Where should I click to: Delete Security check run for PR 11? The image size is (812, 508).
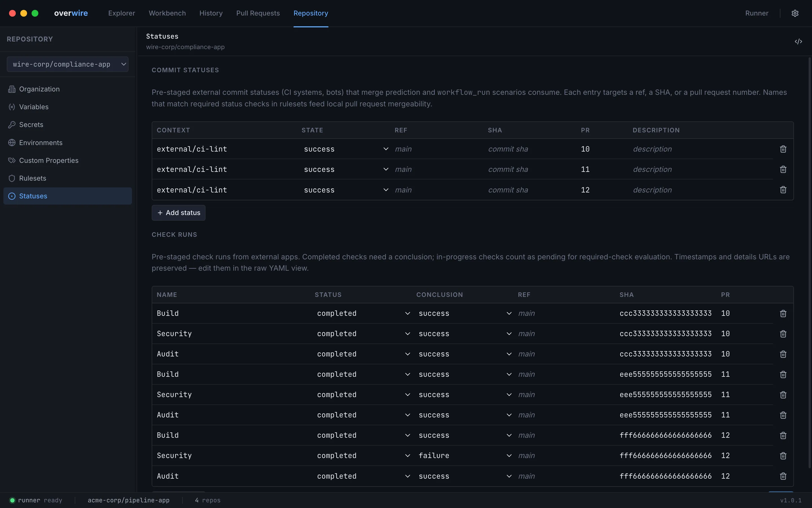[783, 395]
